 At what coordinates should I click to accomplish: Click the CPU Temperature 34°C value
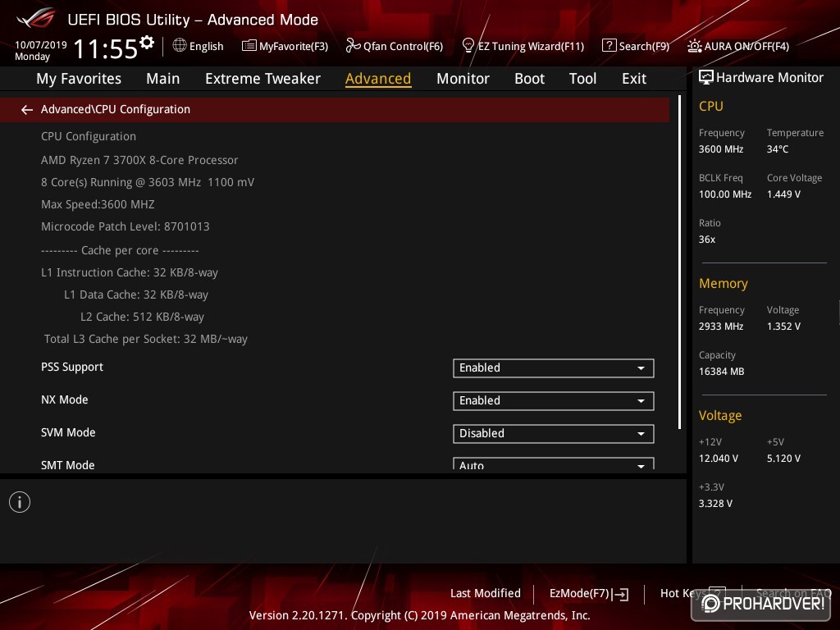coord(778,149)
